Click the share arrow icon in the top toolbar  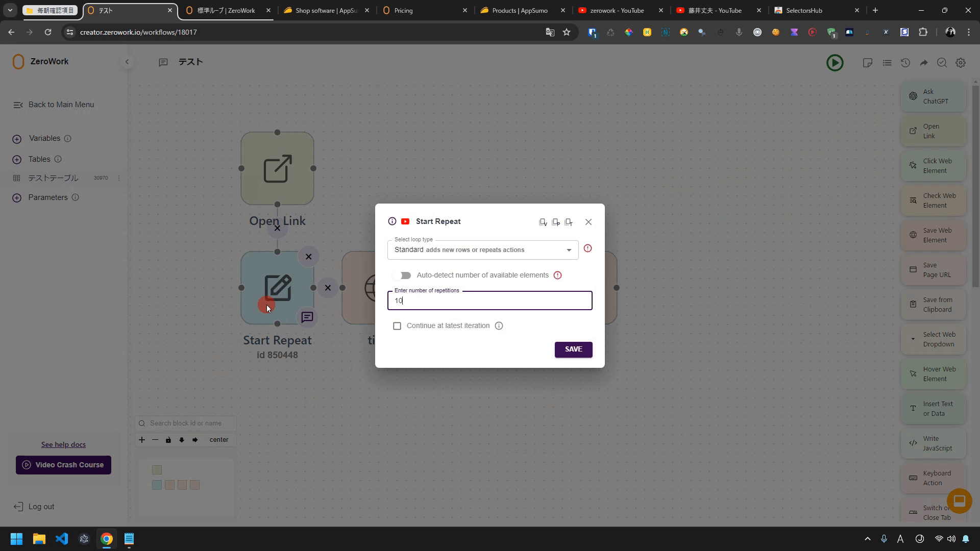click(x=924, y=63)
